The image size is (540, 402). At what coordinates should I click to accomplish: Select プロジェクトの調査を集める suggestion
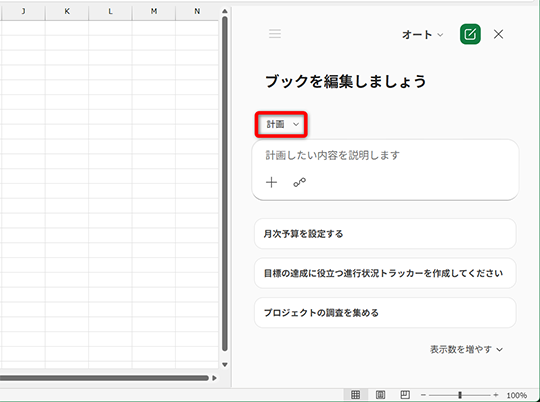click(385, 313)
